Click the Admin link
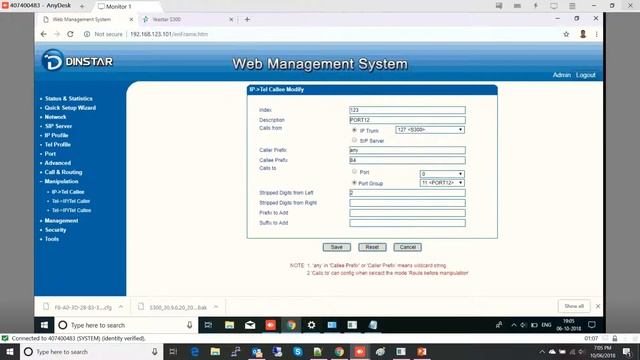Viewport: 640px width, 360px height. (x=562, y=75)
